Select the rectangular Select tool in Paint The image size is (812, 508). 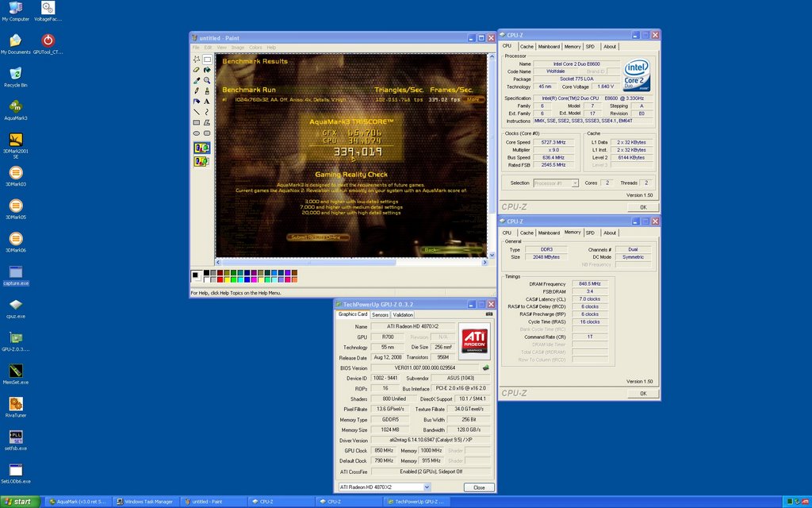point(207,59)
